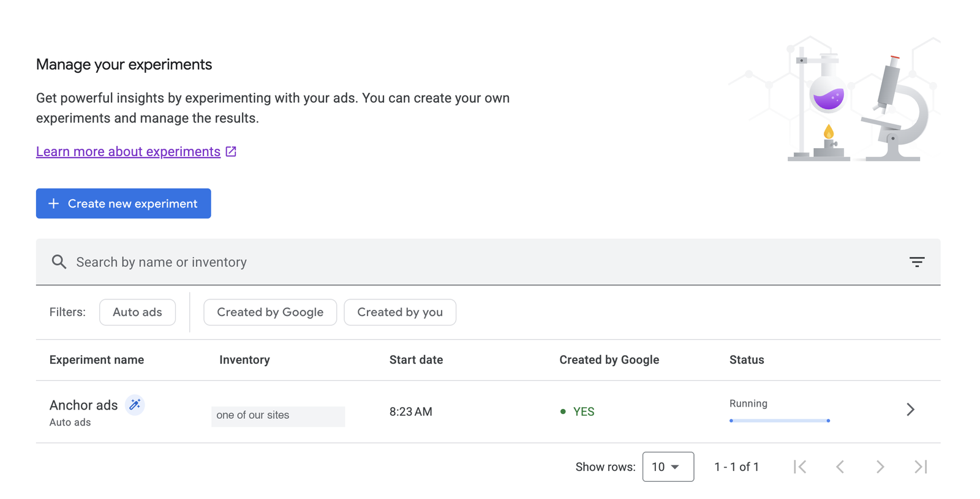Viewport: 980px width, 499px height.
Task: Click the Status column header
Action: 747,360
